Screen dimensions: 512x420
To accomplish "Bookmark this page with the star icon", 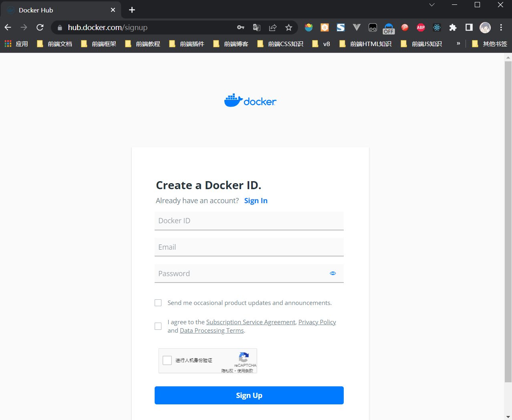I will pyautogui.click(x=288, y=27).
